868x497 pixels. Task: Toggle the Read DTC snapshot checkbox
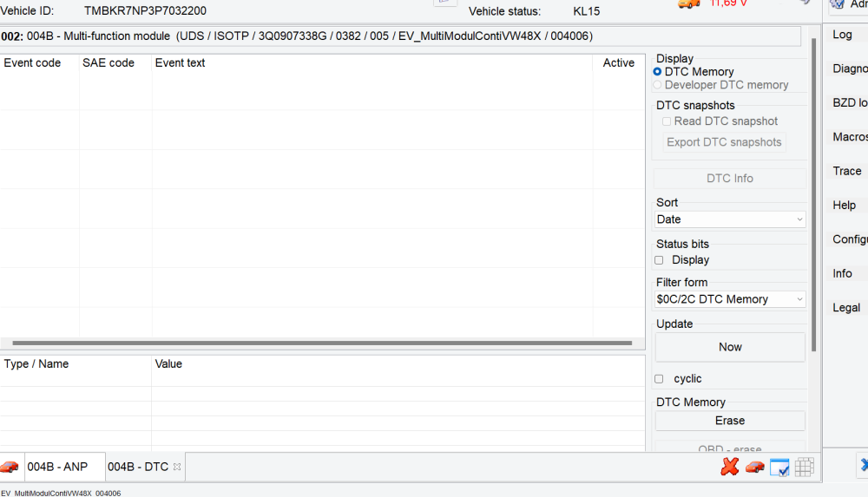[x=667, y=121]
